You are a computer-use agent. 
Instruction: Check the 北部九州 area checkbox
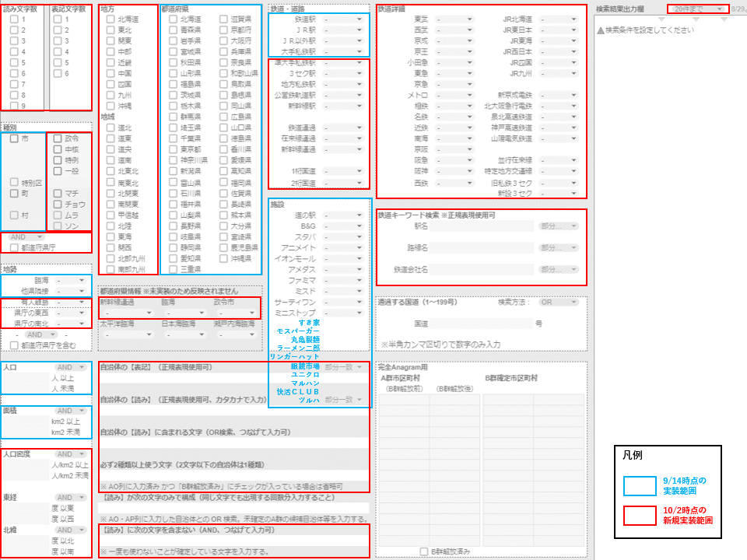click(110, 258)
